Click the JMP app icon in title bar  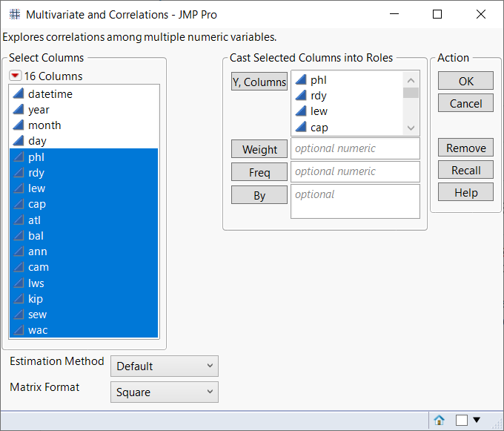(14, 14)
